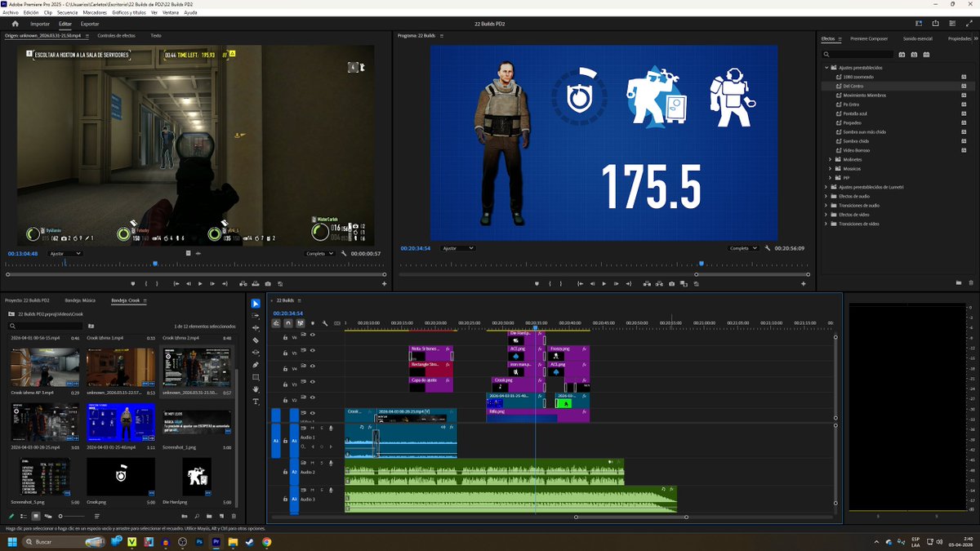This screenshot has width=980, height=551.
Task: Hide track V6 with its eye icon
Action: coord(313,335)
